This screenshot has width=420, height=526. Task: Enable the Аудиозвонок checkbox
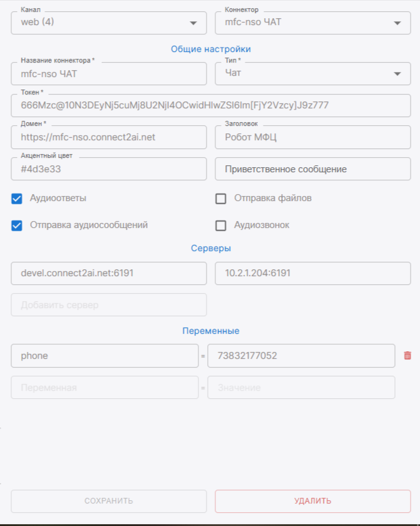220,225
